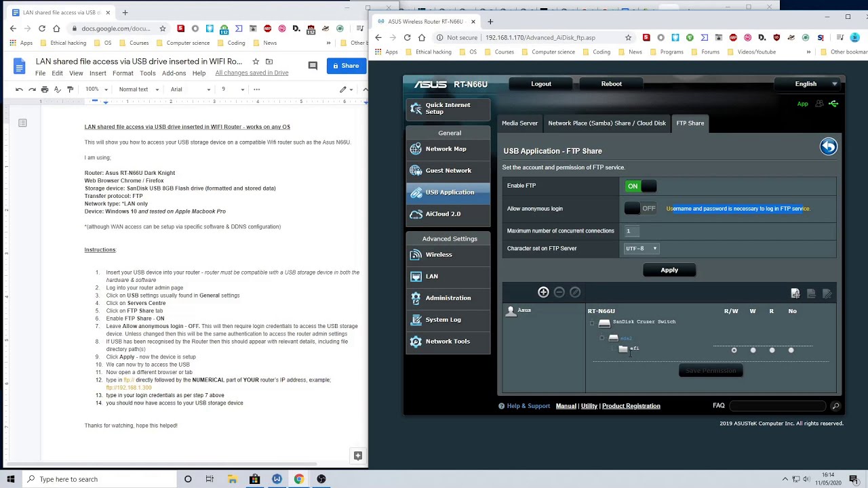The width and height of the screenshot is (868, 488).
Task: Open the 100% zoom dropdown in Docs
Action: click(x=96, y=89)
